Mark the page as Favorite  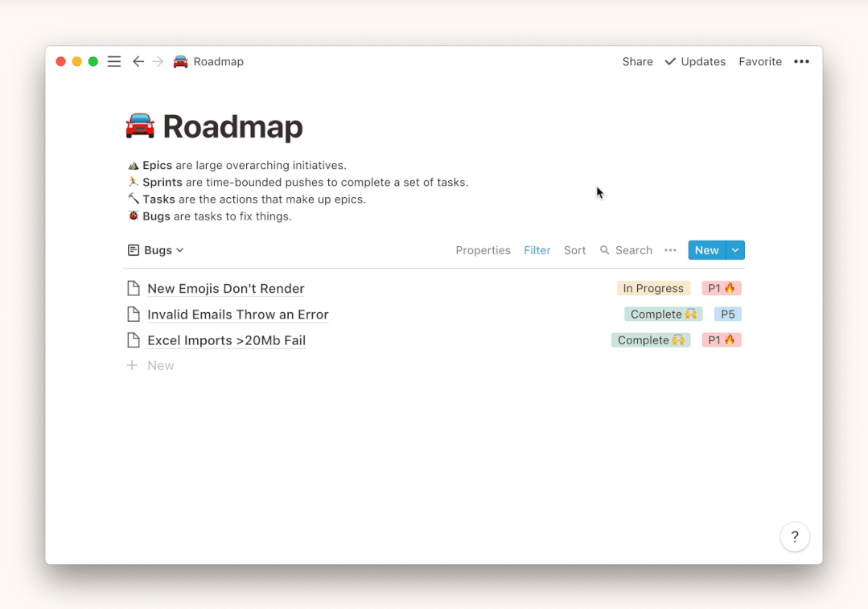coord(760,62)
